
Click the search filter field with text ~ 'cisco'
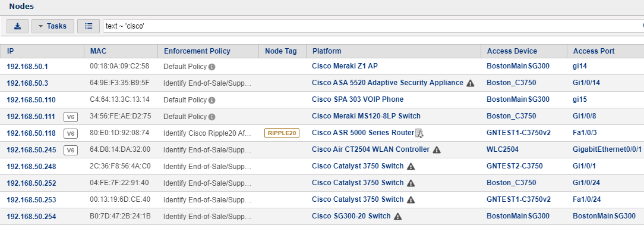click(373, 26)
